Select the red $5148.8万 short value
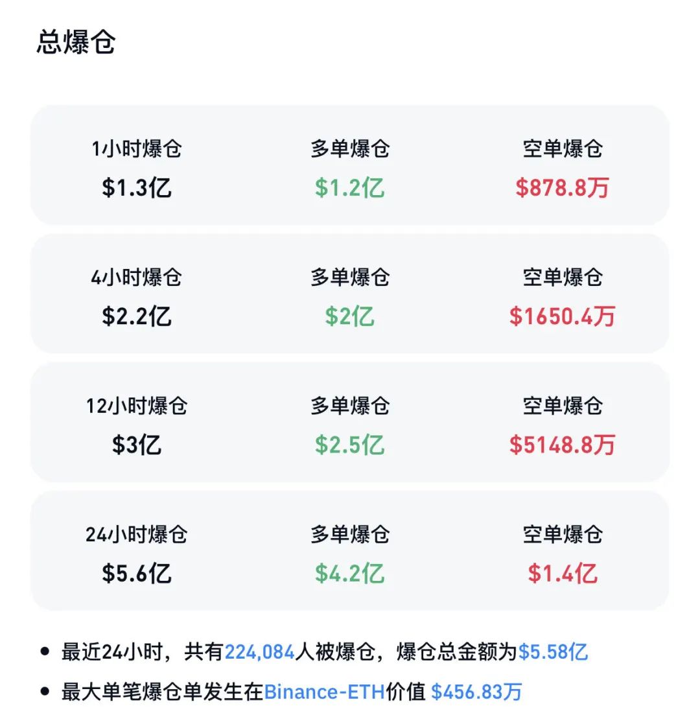Viewport: 700px width, 728px height. tap(562, 445)
